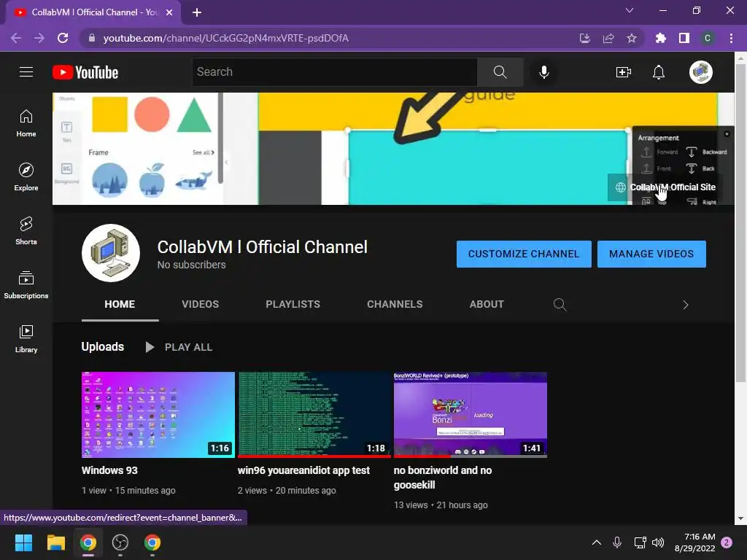Search within the channel using the magnifier icon
This screenshot has height=560, width=747.
click(x=560, y=304)
